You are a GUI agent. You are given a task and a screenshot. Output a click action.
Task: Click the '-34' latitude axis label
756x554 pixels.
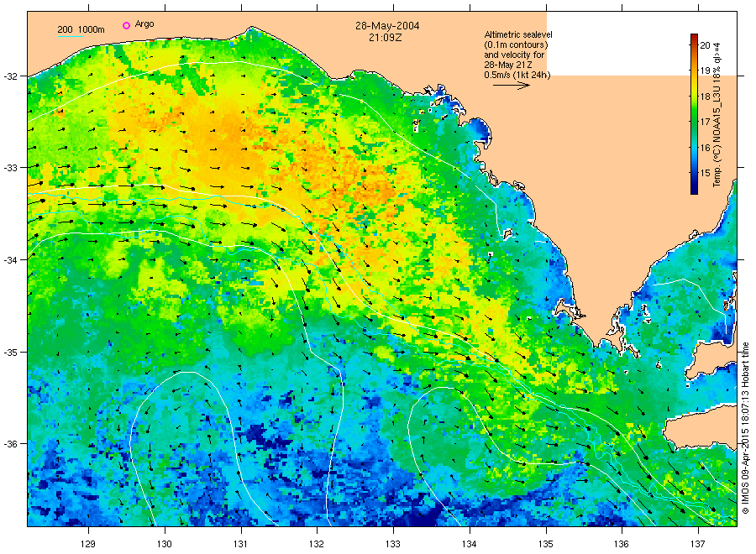coord(10,260)
